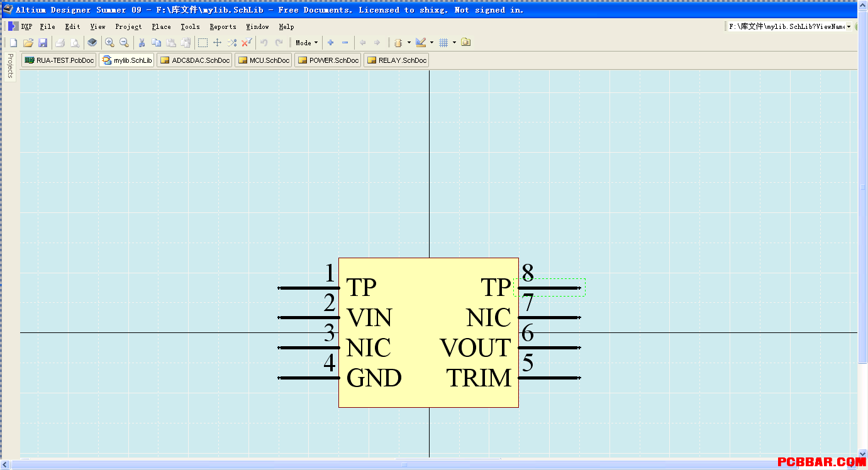Open the IEEE symbols tool icon
The image size is (868, 470).
(x=398, y=43)
